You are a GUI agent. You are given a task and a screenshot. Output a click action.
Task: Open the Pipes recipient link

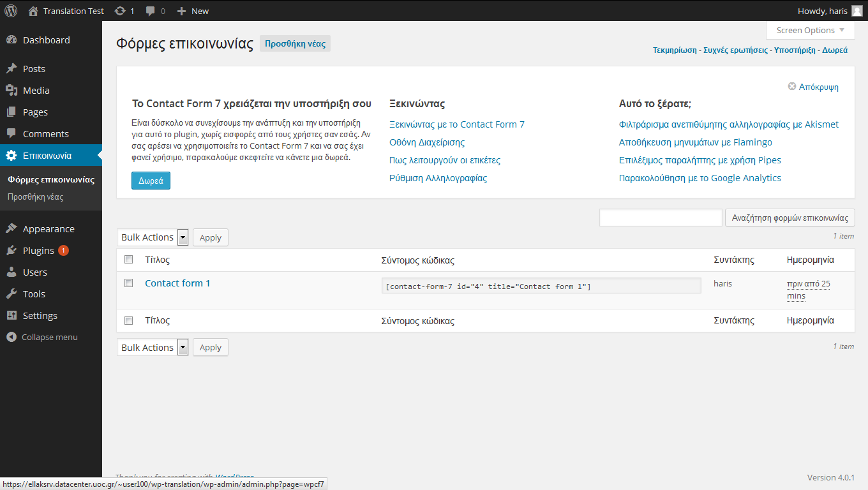(x=700, y=160)
